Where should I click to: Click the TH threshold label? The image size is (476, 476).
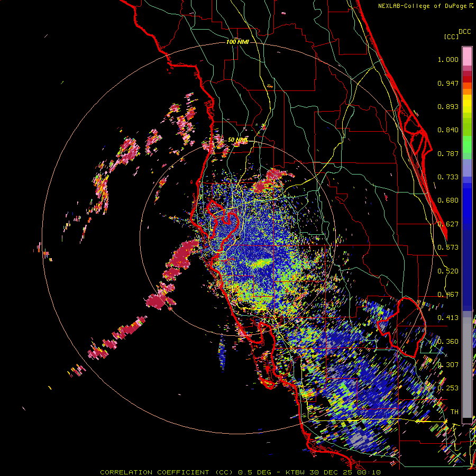pos(454,412)
